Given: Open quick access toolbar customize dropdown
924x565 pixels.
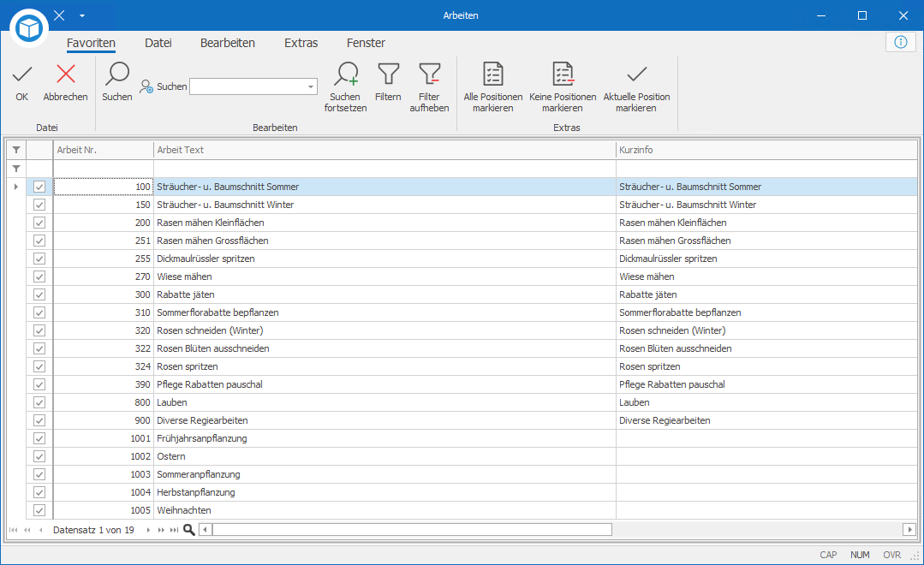Looking at the screenshot, I should click(x=82, y=16).
